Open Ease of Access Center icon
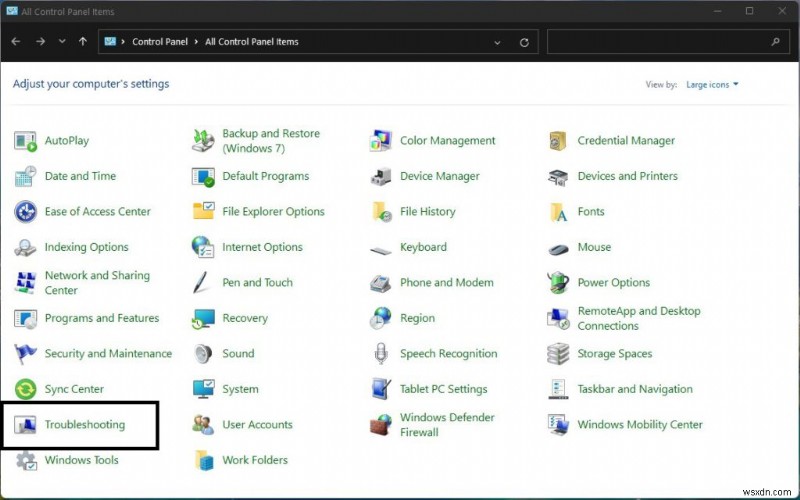Screen dimensions: 800x500 (x=25, y=212)
